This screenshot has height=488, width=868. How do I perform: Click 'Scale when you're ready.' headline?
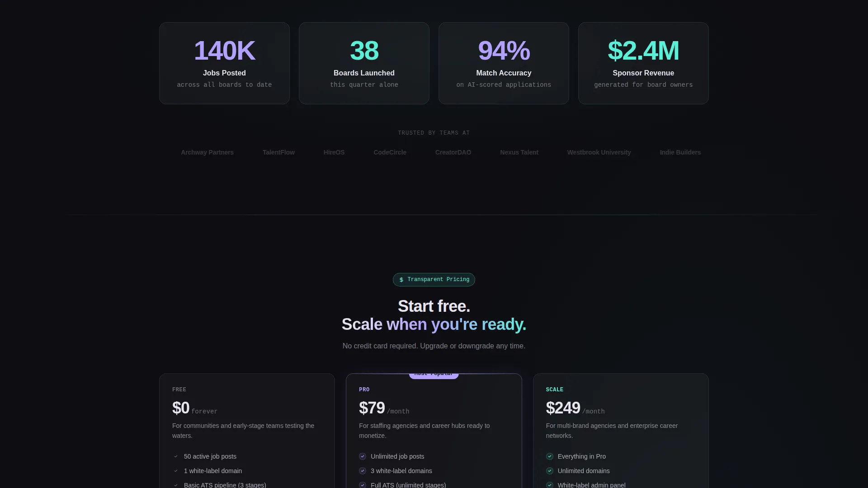[434, 324]
